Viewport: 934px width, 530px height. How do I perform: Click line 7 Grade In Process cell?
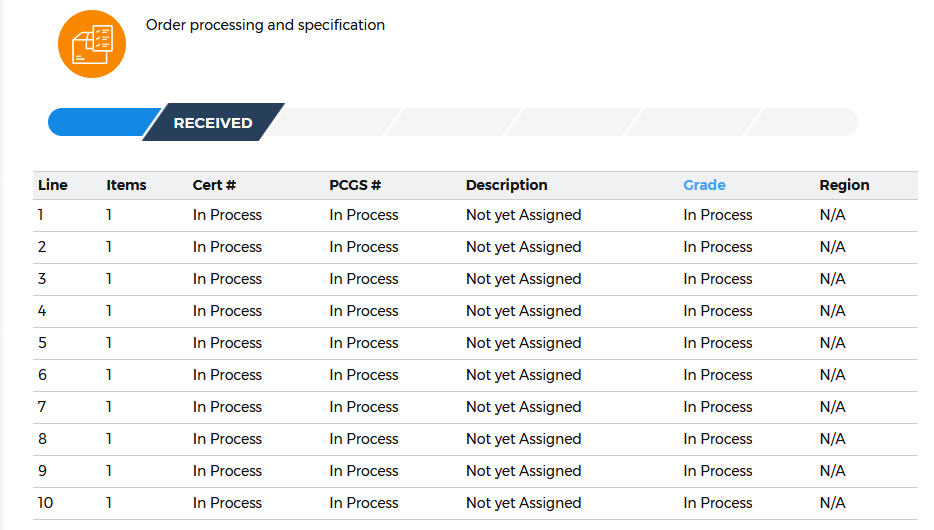(x=718, y=407)
